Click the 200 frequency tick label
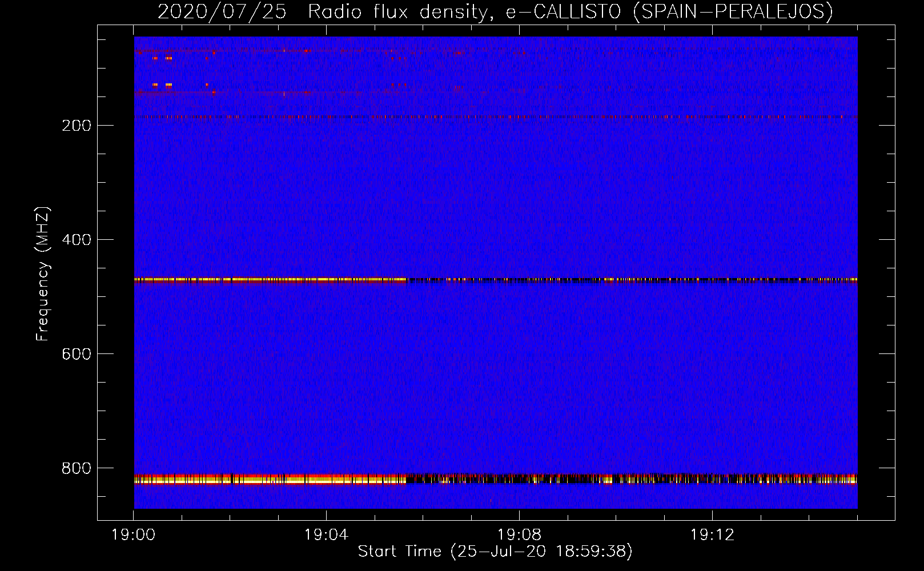This screenshot has height=571, width=924. [x=77, y=126]
